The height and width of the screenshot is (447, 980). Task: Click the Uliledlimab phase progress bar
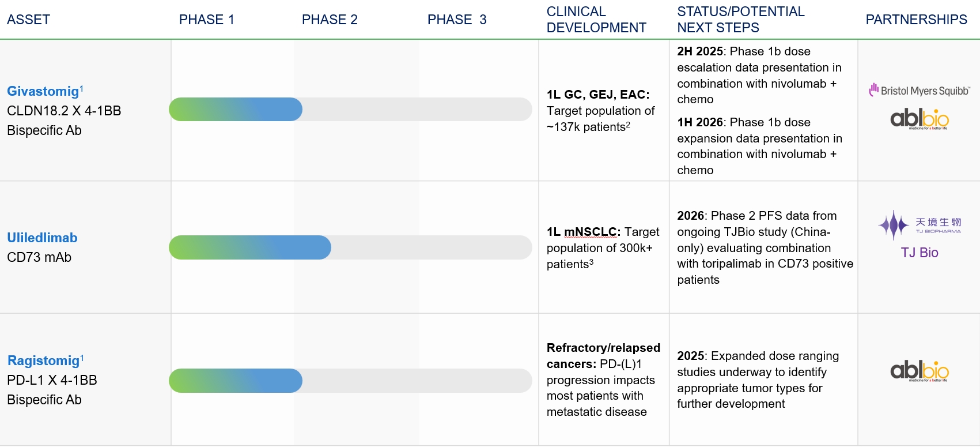(x=350, y=247)
